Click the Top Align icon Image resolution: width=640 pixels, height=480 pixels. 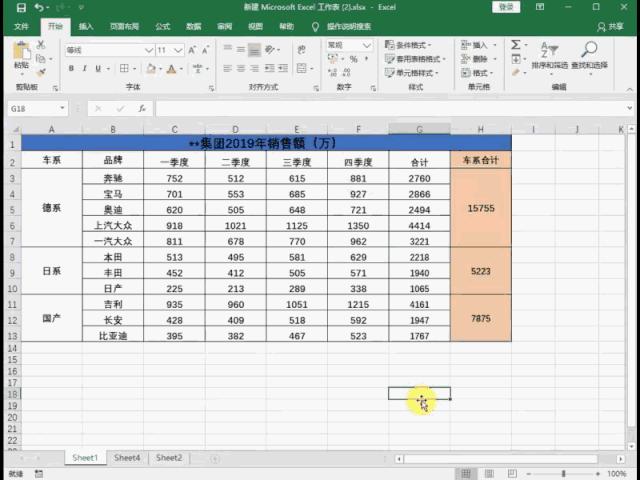(x=228, y=49)
